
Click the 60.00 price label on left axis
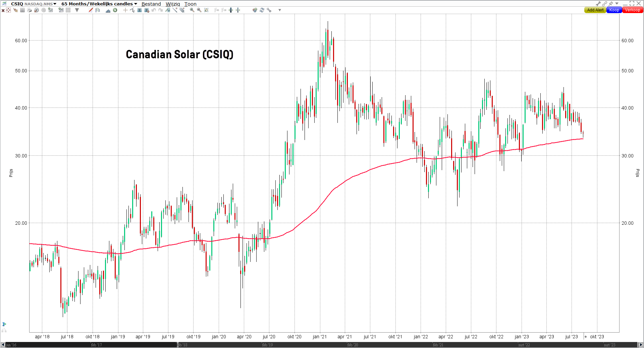coord(21,41)
